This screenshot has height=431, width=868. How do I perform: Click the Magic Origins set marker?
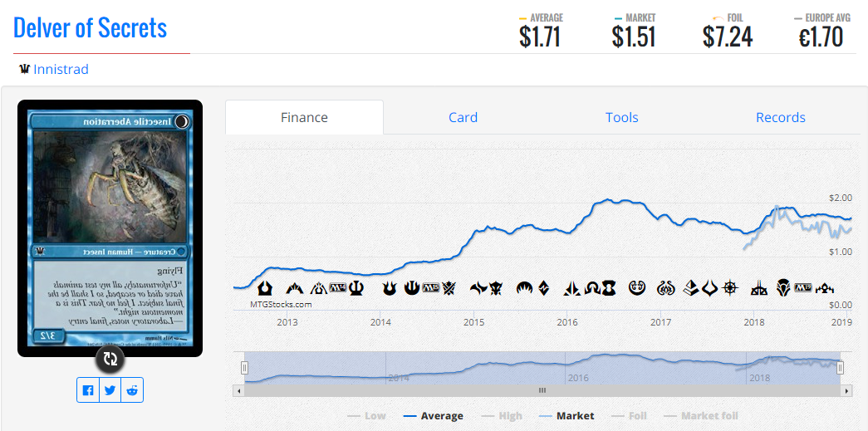[525, 287]
